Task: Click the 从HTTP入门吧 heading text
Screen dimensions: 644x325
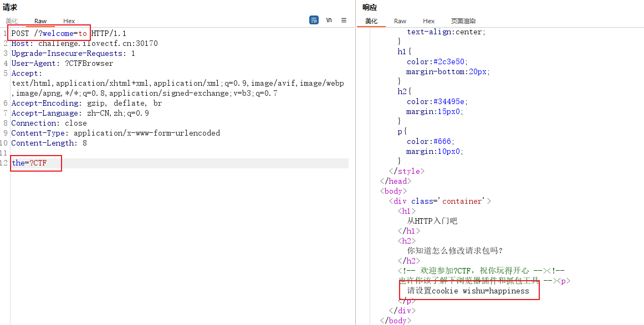Action: (432, 221)
